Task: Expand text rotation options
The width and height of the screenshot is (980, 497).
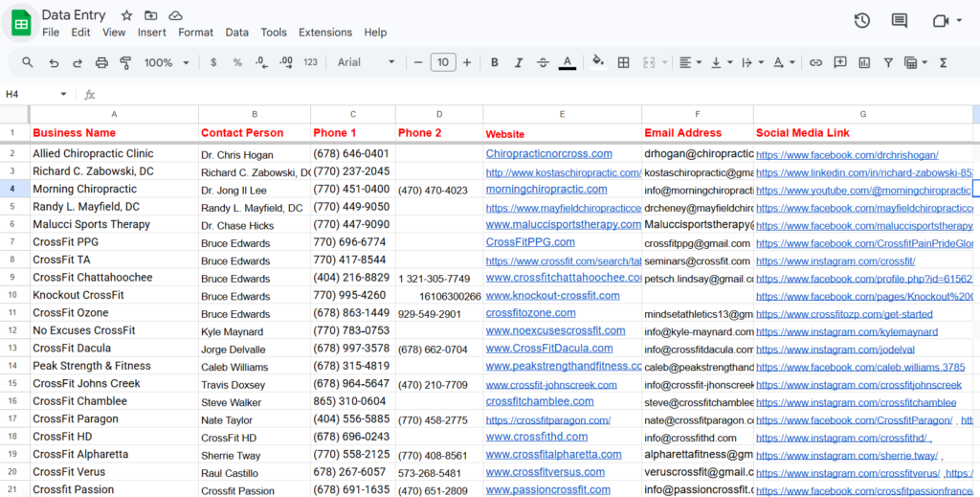Action: (792, 62)
